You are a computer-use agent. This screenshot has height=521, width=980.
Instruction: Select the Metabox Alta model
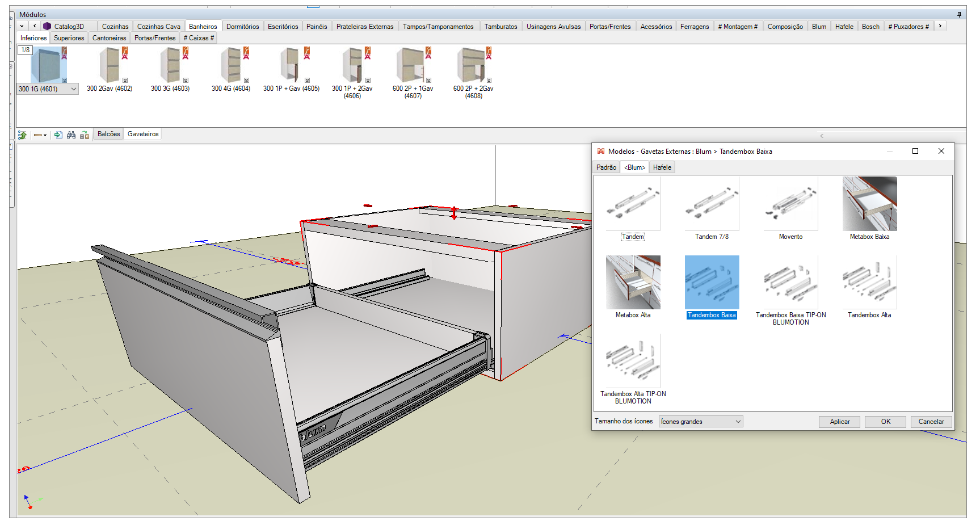tap(633, 287)
